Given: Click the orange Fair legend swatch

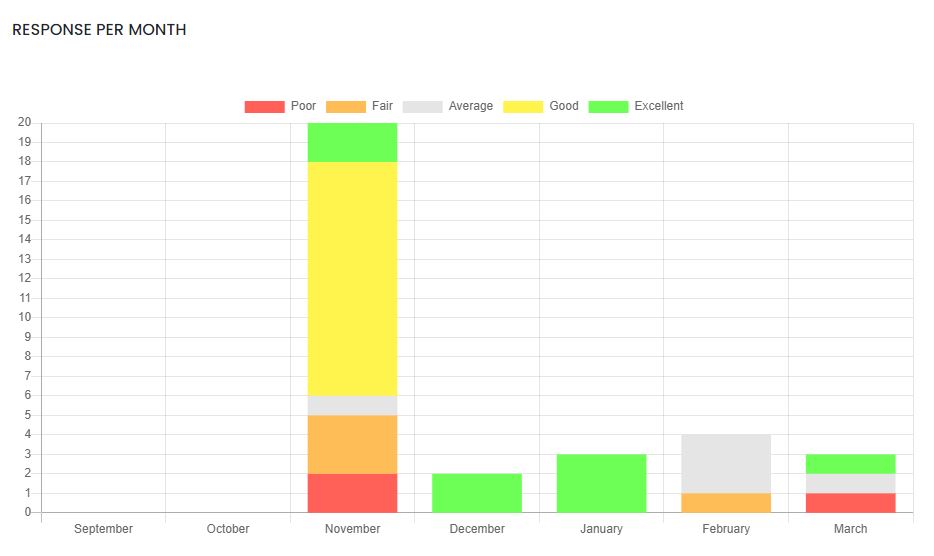Looking at the screenshot, I should point(345,107).
